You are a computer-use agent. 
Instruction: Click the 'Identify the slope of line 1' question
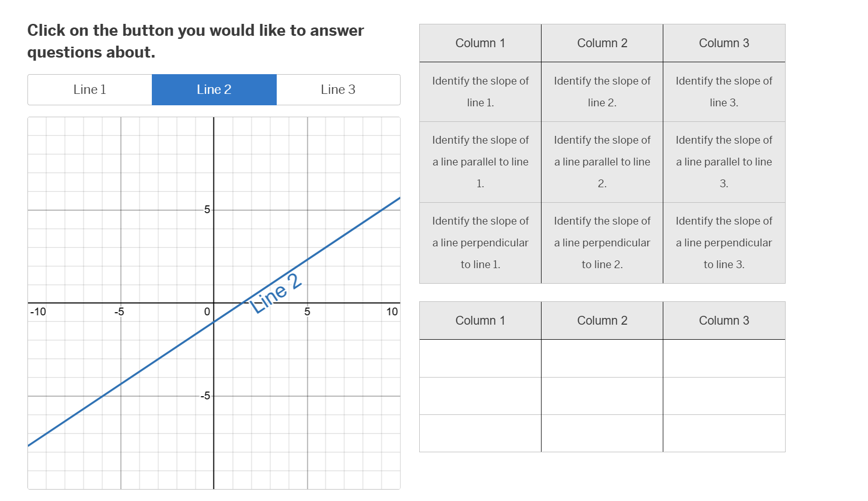click(479, 92)
